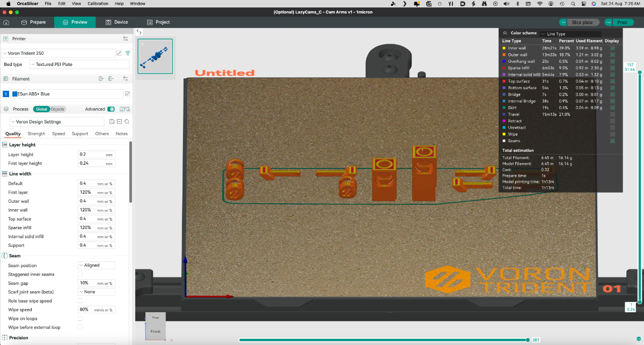Open printer settings sliders icon
Image resolution: width=644 pixels, height=345 pixels.
(125, 39)
